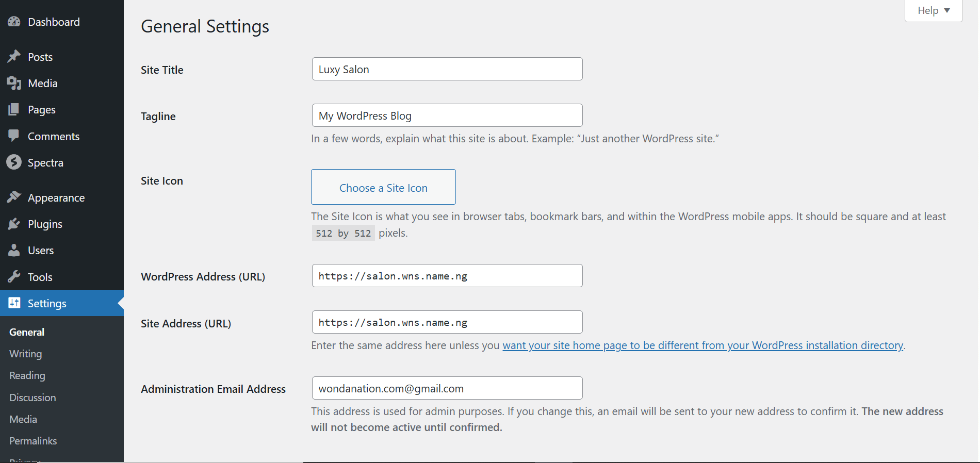The image size is (980, 463).
Task: Select the Settings menu item
Action: tap(62, 303)
